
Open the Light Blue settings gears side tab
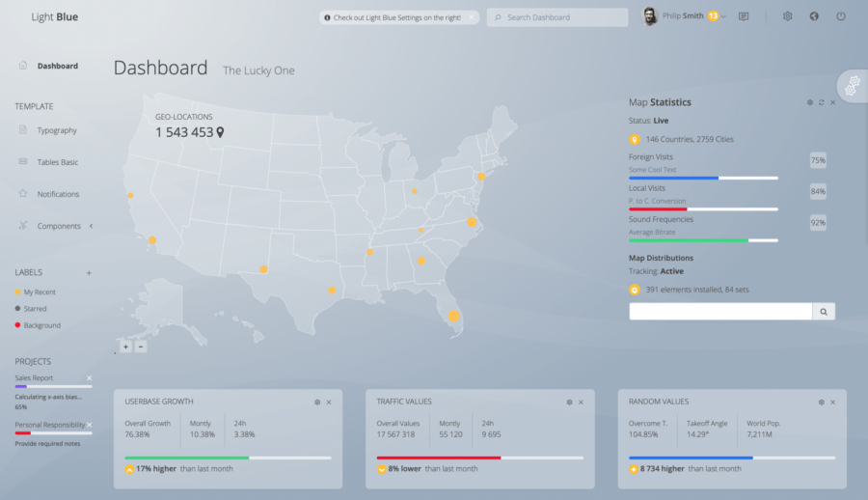pos(852,87)
